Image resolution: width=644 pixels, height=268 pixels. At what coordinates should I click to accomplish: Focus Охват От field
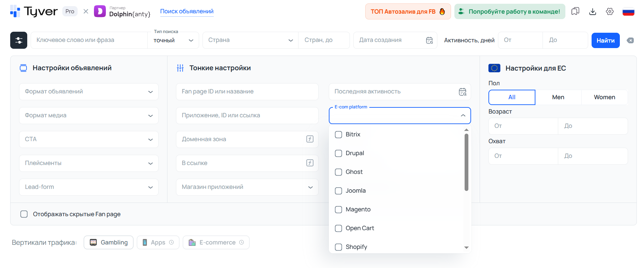coord(523,156)
